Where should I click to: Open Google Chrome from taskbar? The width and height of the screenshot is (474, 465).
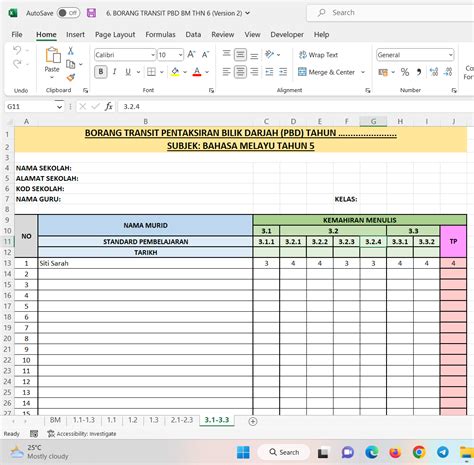click(x=419, y=452)
